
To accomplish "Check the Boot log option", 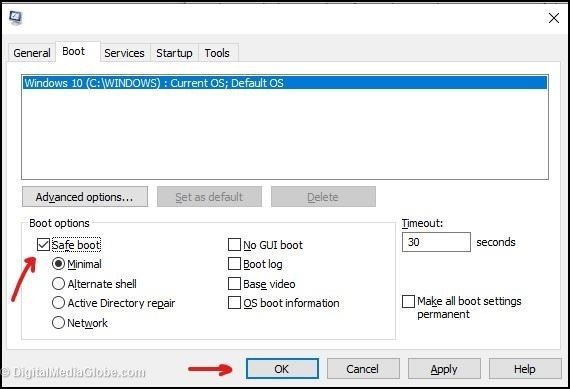I will (x=234, y=264).
